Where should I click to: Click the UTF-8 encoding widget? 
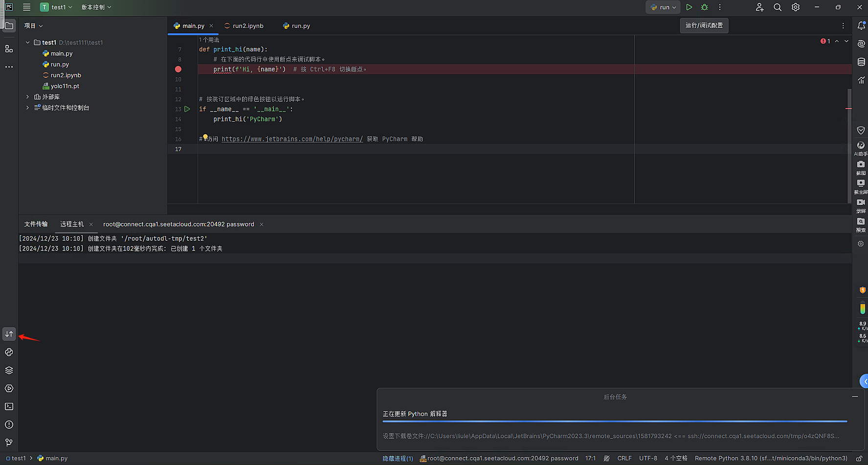point(648,459)
